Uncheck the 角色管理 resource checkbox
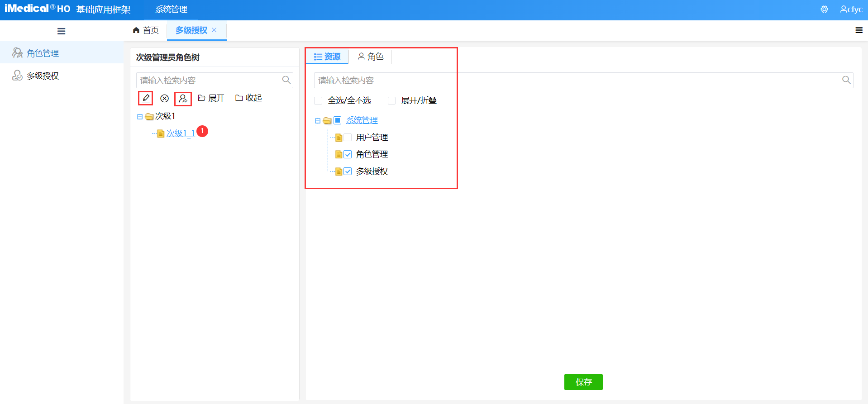Image resolution: width=868 pixels, height=404 pixels. click(x=348, y=154)
